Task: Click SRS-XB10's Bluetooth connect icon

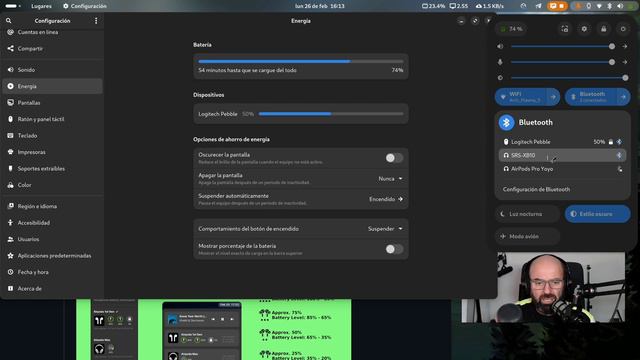Action: click(619, 156)
